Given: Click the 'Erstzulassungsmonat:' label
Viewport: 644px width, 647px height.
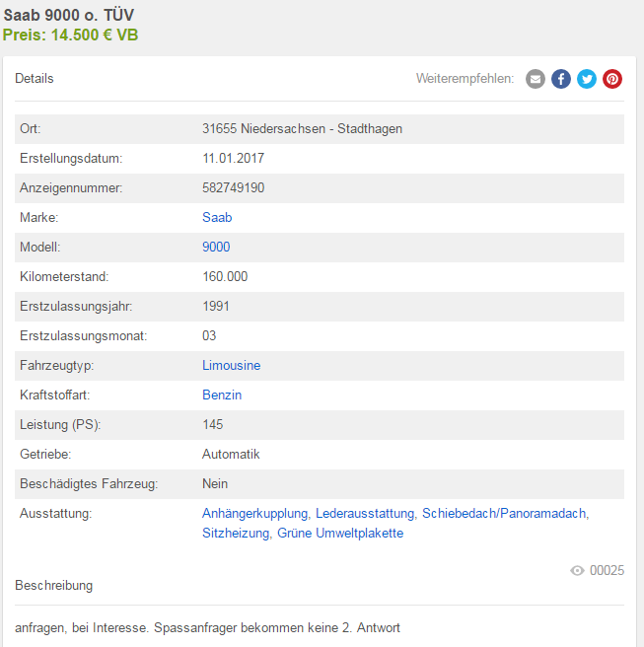Looking at the screenshot, I should pyautogui.click(x=84, y=335).
